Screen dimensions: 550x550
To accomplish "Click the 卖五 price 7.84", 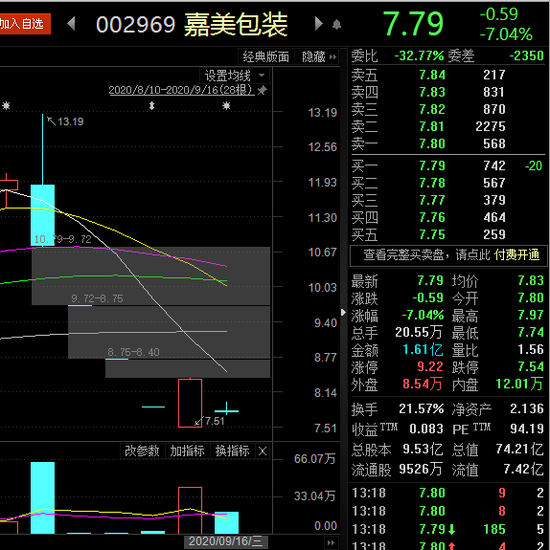I will [x=432, y=75].
